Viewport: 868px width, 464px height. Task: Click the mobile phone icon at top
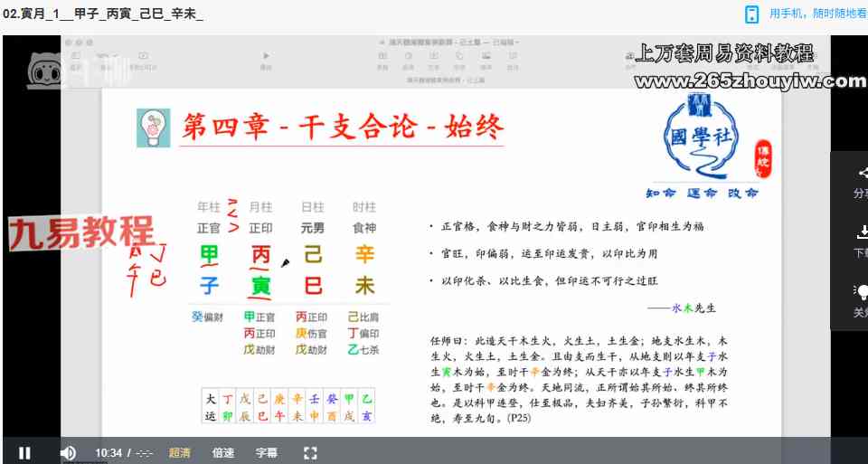[x=751, y=14]
